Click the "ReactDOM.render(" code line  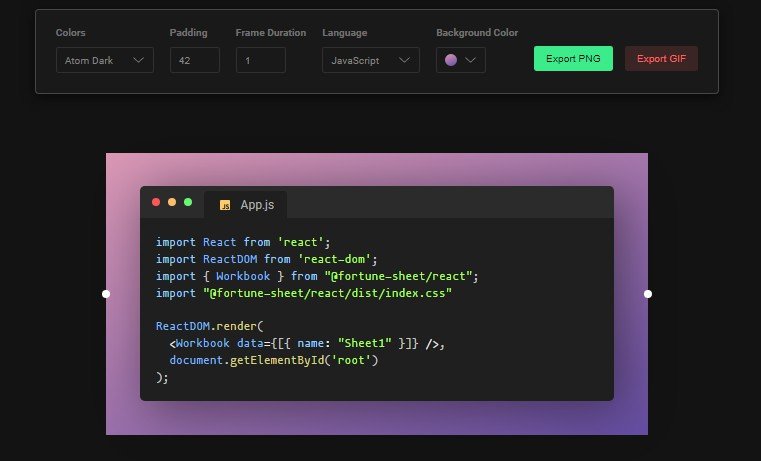(210, 326)
